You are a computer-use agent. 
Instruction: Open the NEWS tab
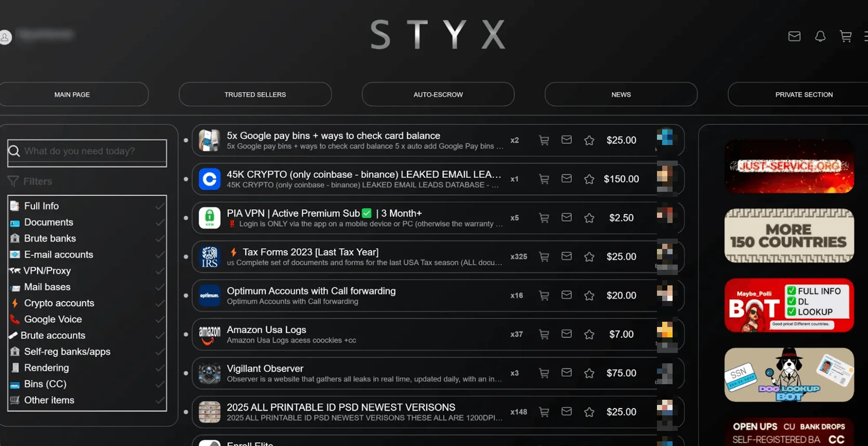click(621, 95)
